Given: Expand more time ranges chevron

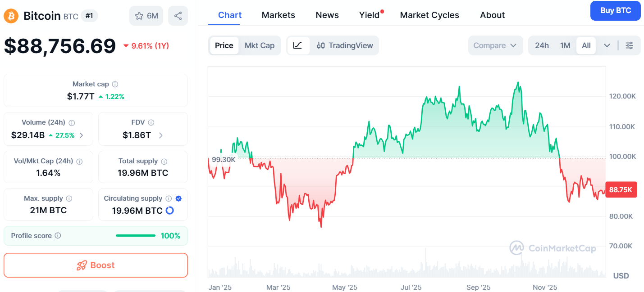Looking at the screenshot, I should tap(607, 45).
